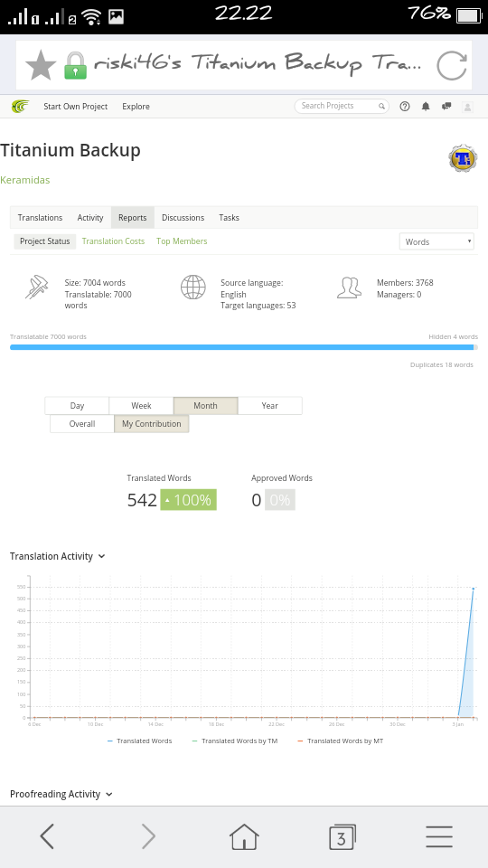Open Top Members report

point(182,241)
